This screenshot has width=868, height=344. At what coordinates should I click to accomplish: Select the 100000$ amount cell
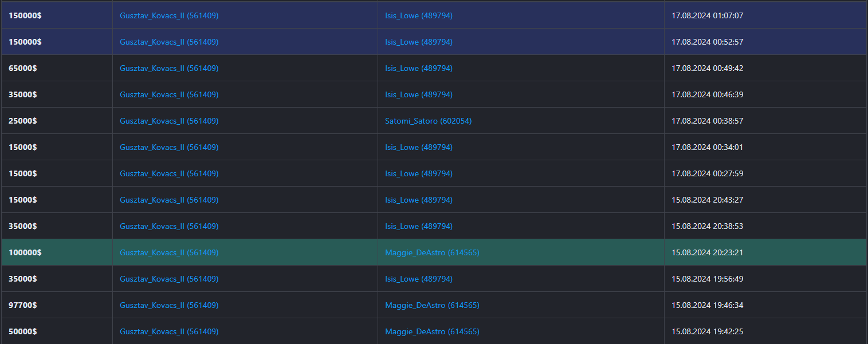tap(25, 252)
